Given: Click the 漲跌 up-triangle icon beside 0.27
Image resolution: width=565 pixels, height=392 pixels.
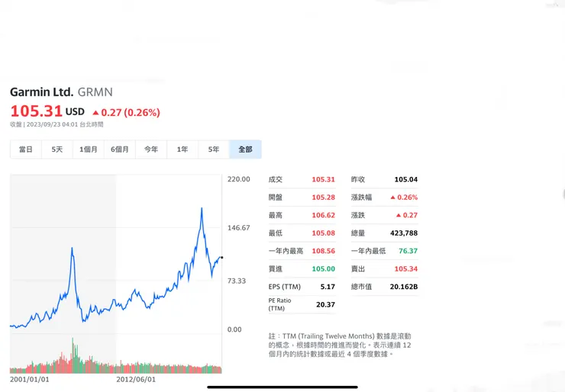Looking at the screenshot, I should tap(399, 215).
